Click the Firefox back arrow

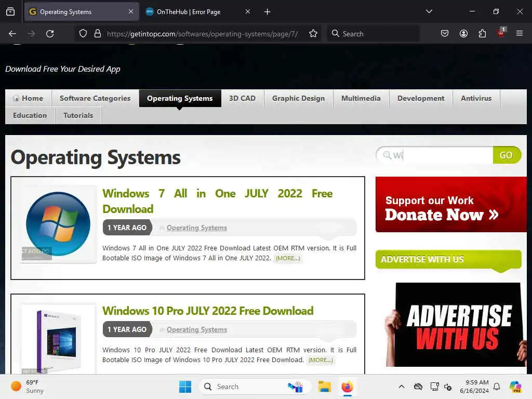[12, 34]
